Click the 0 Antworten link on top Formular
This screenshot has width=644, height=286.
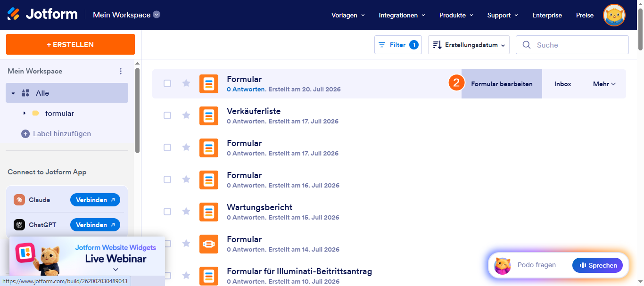(x=246, y=89)
